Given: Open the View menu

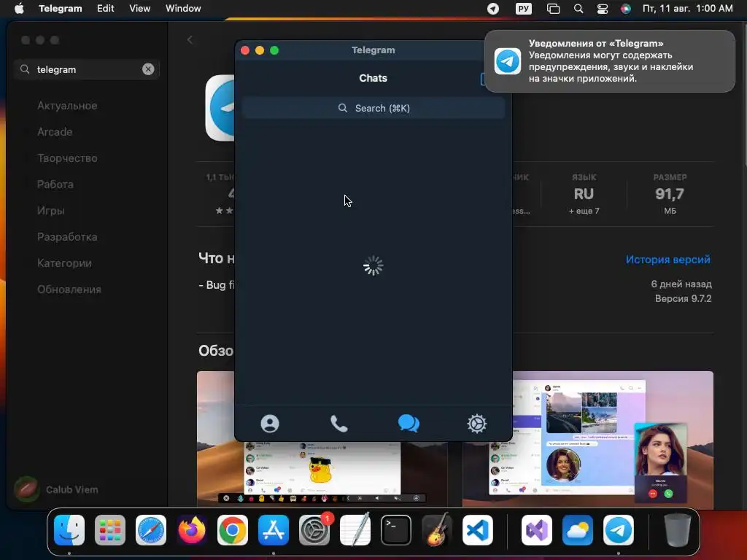Looking at the screenshot, I should point(139,9).
